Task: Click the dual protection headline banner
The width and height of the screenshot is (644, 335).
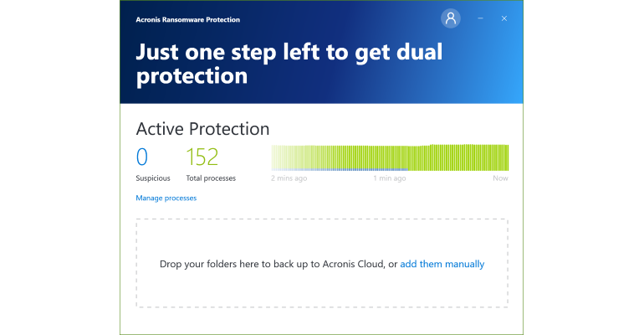Action: (289, 64)
